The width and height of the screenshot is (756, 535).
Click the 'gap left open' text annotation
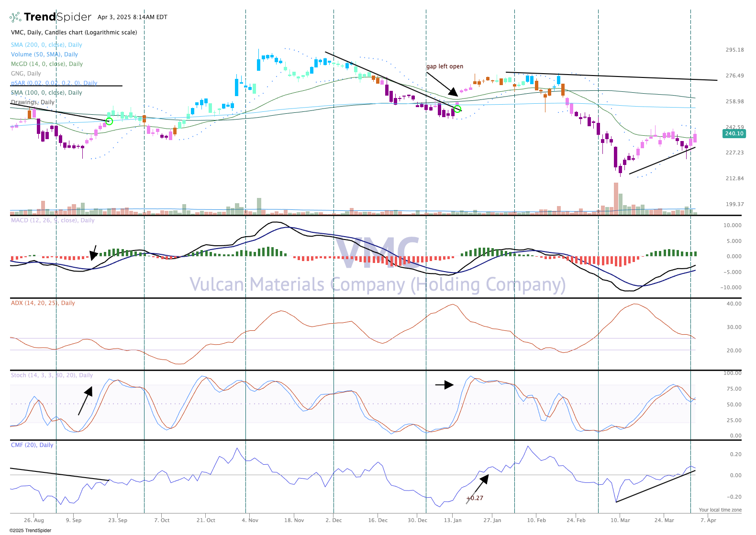click(x=445, y=66)
